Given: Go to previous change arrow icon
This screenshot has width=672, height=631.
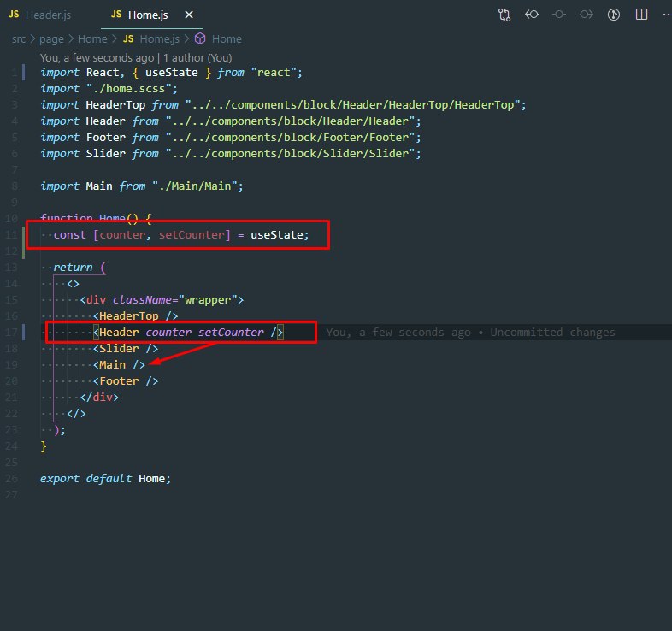Looking at the screenshot, I should 532,15.
